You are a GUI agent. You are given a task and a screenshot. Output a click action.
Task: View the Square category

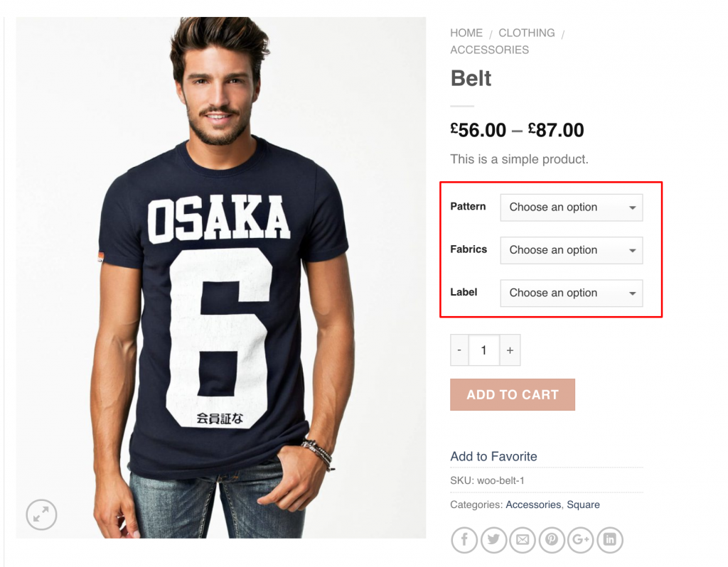(x=584, y=504)
